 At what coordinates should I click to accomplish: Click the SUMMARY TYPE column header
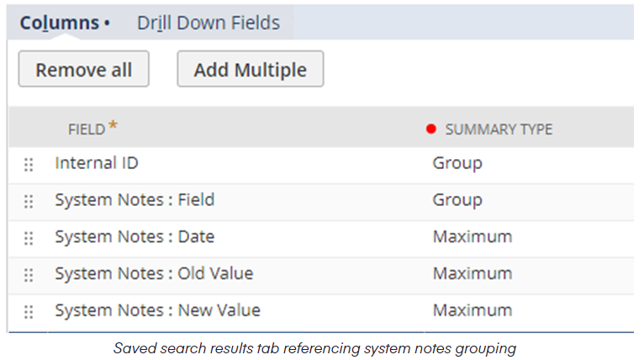point(498,130)
